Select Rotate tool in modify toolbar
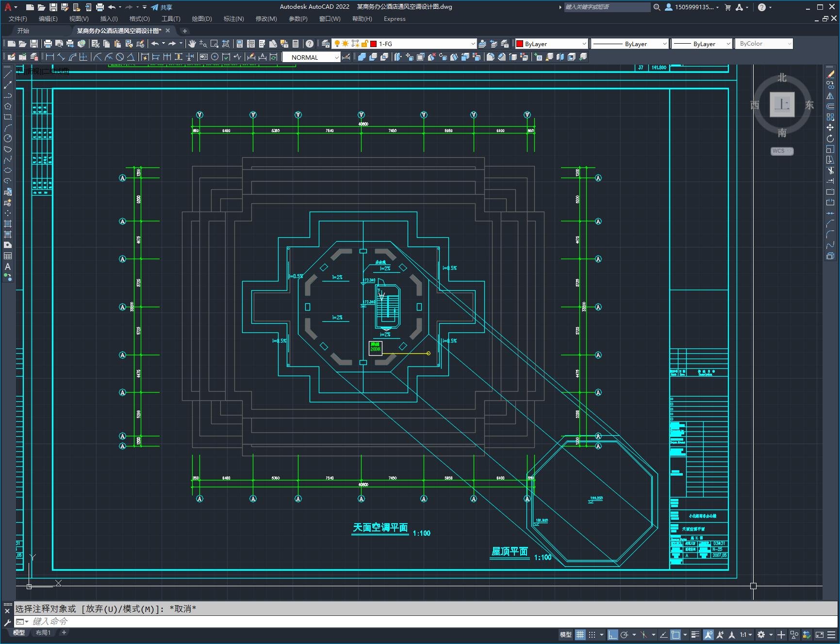 [x=830, y=138]
